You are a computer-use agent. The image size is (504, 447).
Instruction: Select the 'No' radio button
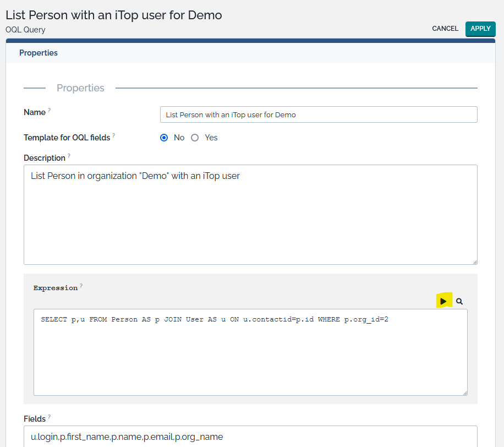[164, 138]
